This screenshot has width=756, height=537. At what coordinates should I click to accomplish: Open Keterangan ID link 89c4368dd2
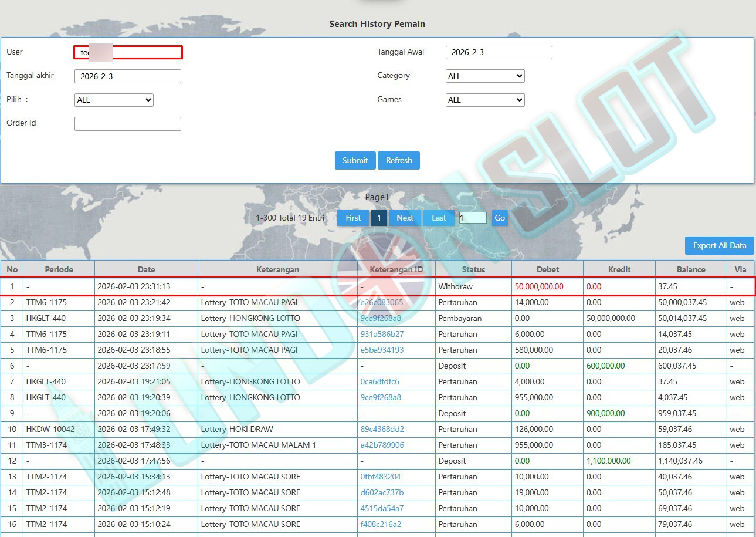click(382, 430)
